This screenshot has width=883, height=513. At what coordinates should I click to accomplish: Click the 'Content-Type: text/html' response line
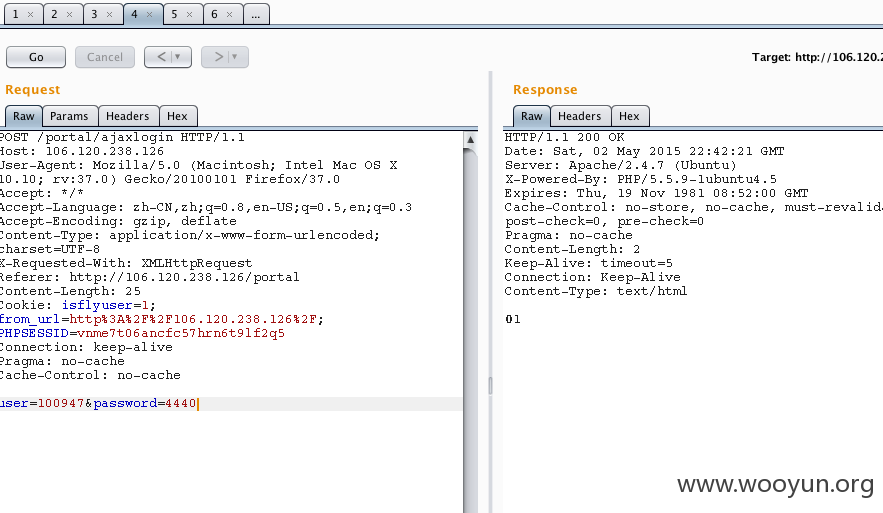[x=596, y=291]
